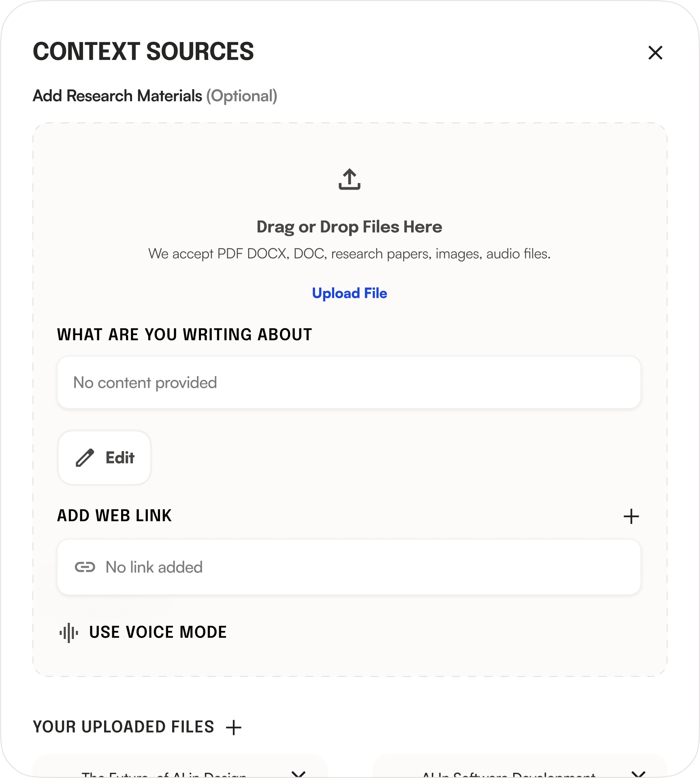Click the voice waveform icon next to USE VOICE MODE
700x778 pixels.
tap(68, 632)
